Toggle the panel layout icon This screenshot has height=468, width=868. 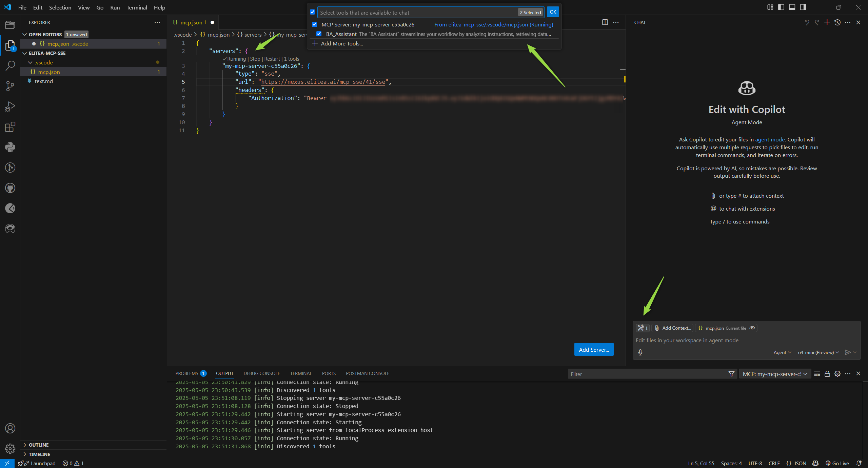pos(792,7)
